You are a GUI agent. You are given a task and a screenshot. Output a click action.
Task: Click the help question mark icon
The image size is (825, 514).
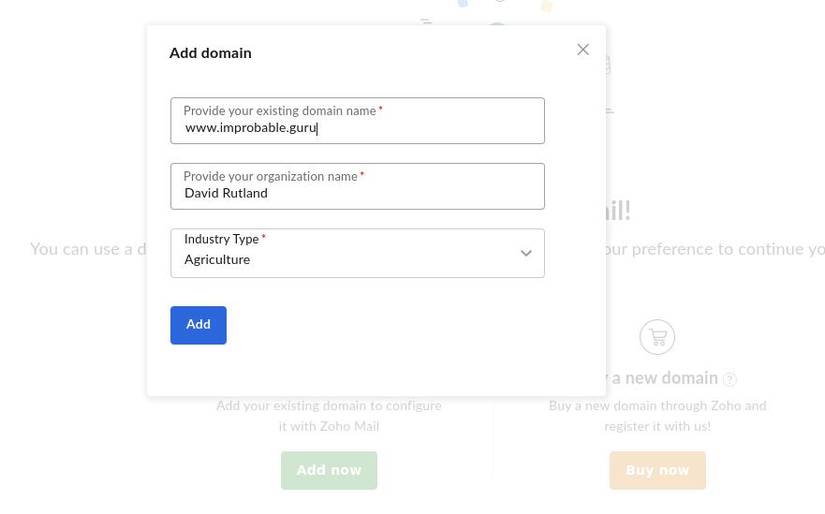[729, 380]
